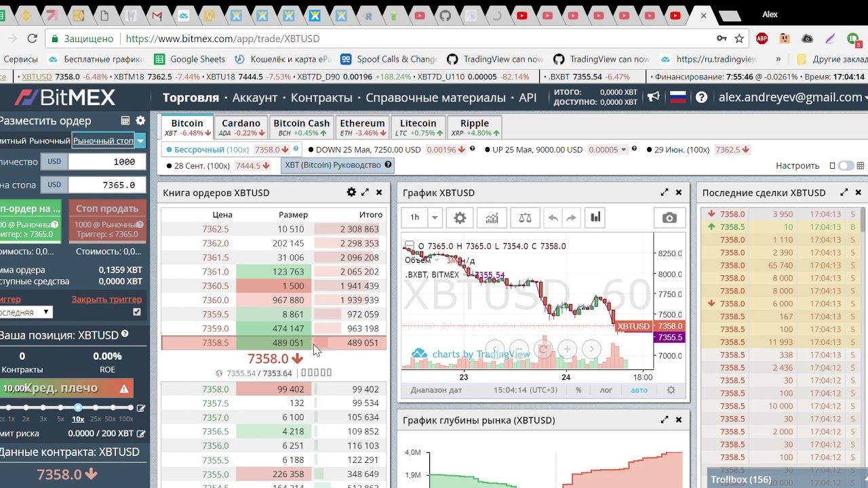Open order placement settings gear
The width and height of the screenshot is (868, 488).
point(140,121)
